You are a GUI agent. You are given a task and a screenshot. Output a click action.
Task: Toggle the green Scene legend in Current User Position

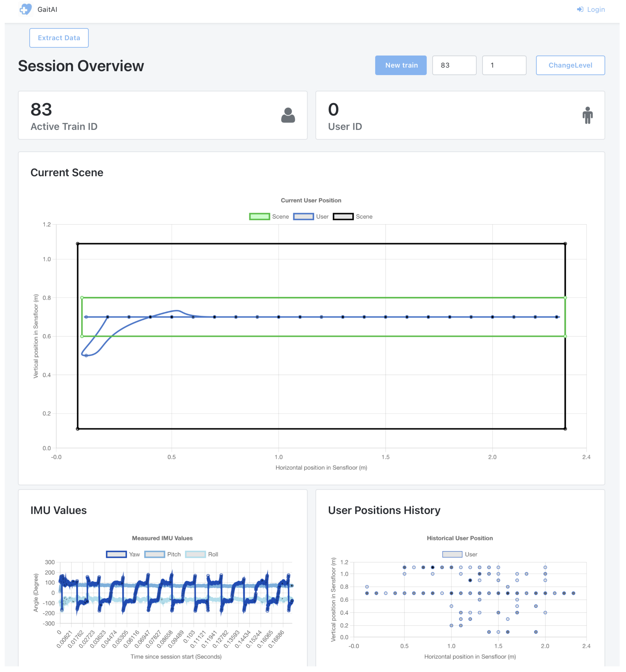259,216
